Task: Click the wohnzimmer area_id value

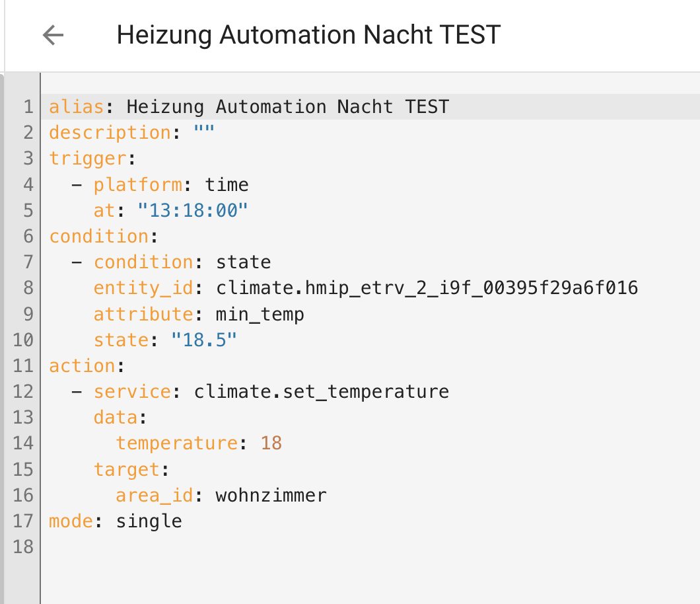Action: point(271,496)
